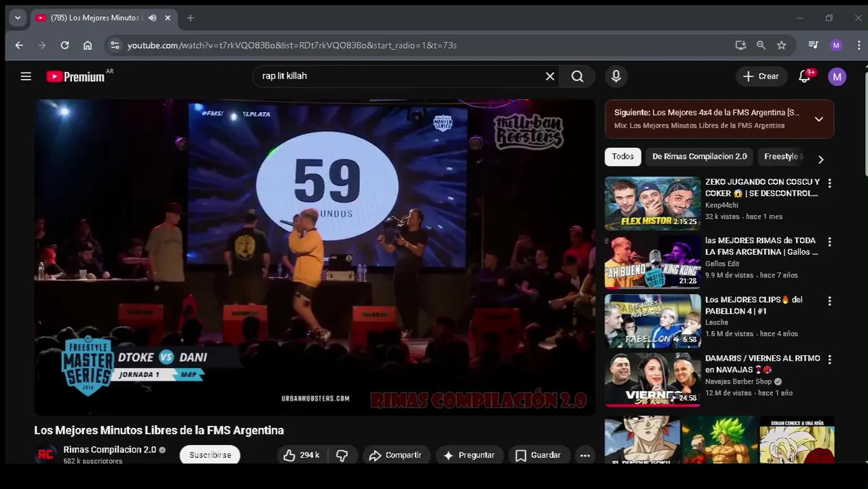Open the ZEKO JUGANDO CON COSCU title
868x489 pixels.
(762, 187)
